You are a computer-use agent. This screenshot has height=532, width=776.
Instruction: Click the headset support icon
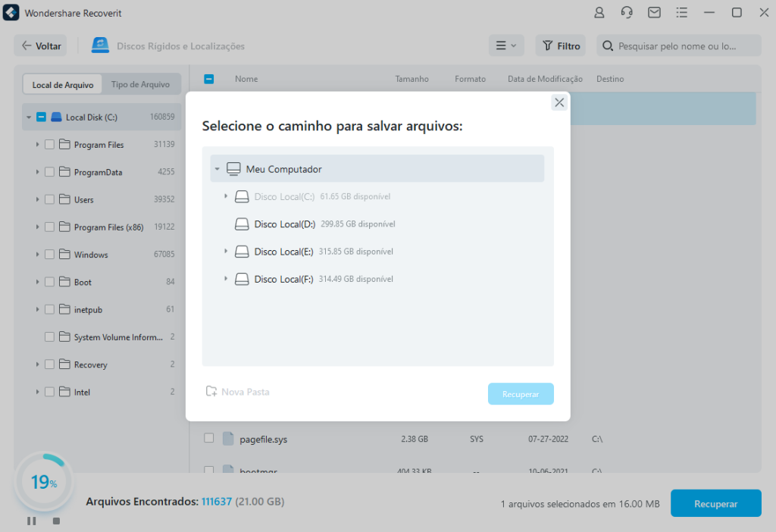click(627, 13)
